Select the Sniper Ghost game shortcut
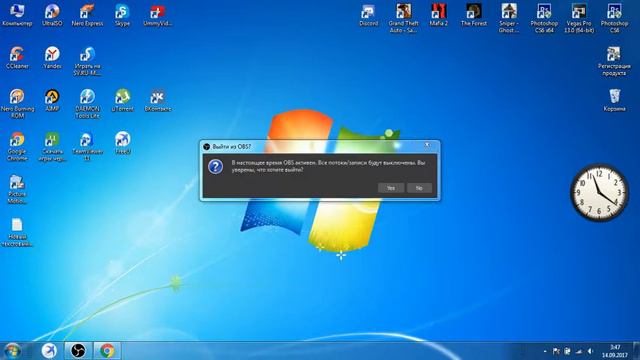This screenshot has width=640, height=360. point(509,18)
